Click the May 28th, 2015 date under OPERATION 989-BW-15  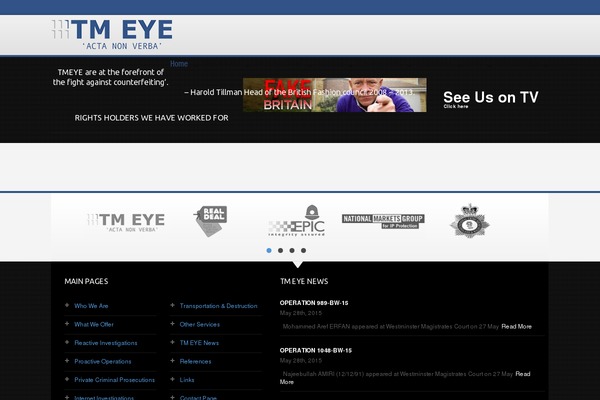pos(300,313)
